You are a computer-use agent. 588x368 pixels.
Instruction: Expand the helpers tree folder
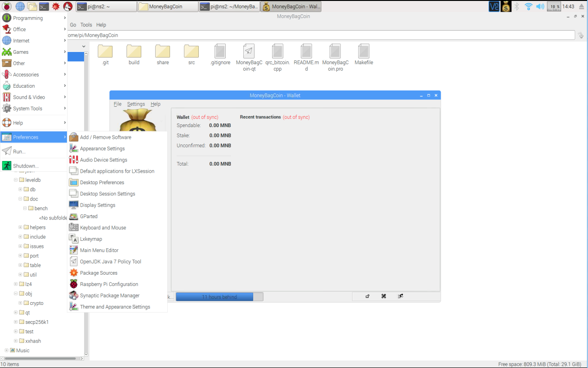[x=20, y=227]
